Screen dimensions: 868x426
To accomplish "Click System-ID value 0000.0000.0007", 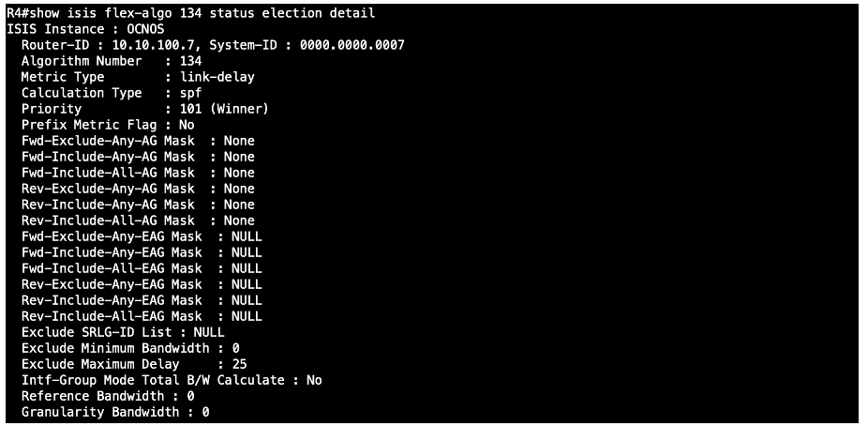I will [x=352, y=45].
